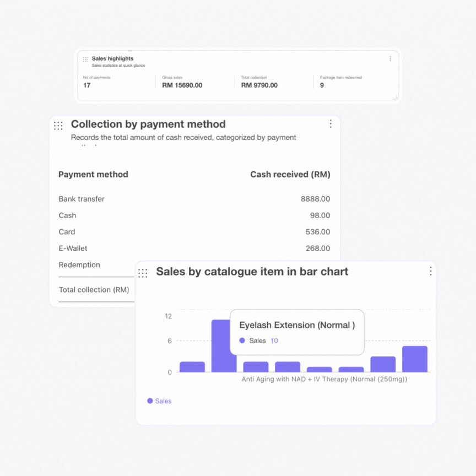Grab Sales highlights card drag handle
Viewport: 476px width, 476px height.
pos(85,59)
